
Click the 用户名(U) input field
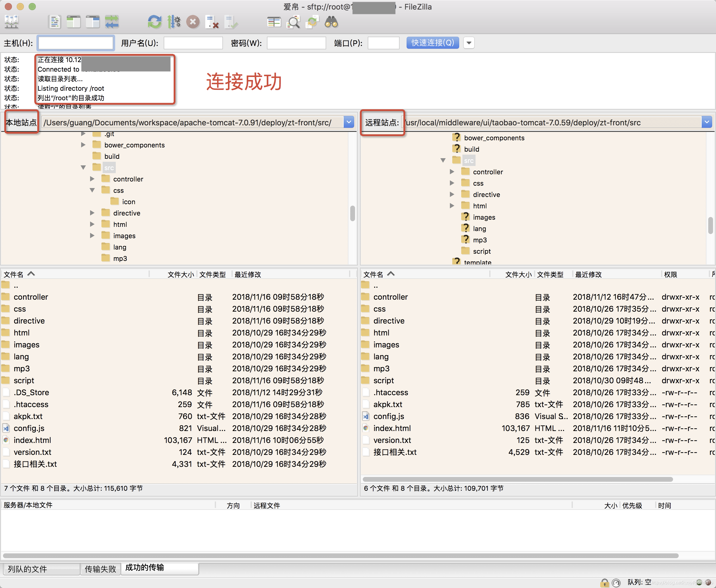[x=193, y=43]
